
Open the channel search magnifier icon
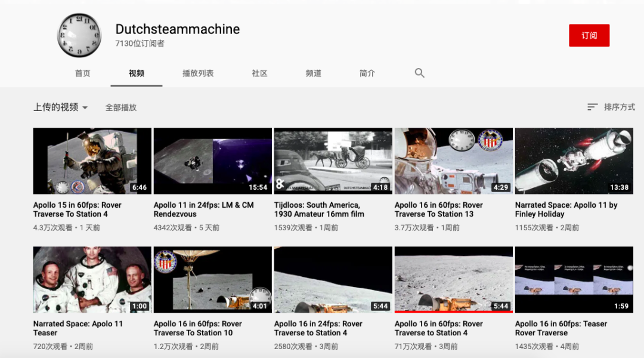point(419,73)
